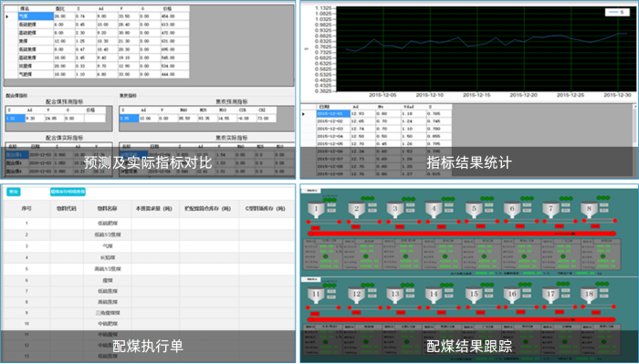Image resolution: width=639 pixels, height=364 pixels.
Task: Click coal hopper number 6 icon
Action: (x=512, y=209)
